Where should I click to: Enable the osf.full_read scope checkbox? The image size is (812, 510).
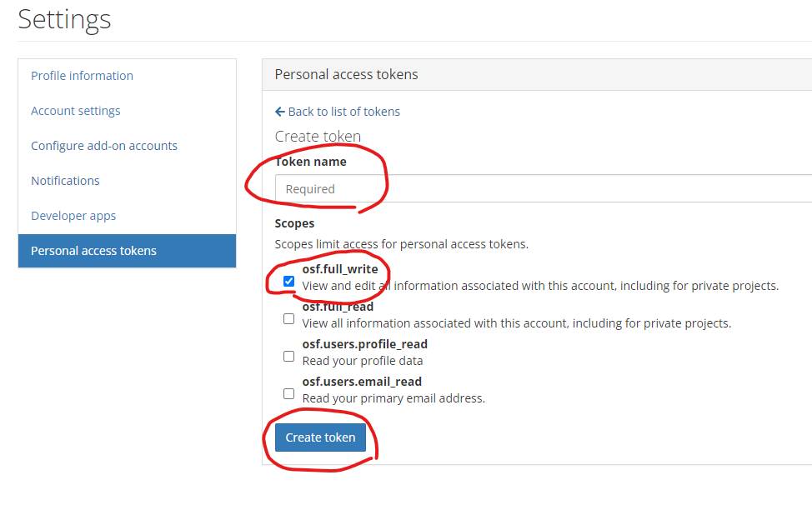[x=288, y=318]
